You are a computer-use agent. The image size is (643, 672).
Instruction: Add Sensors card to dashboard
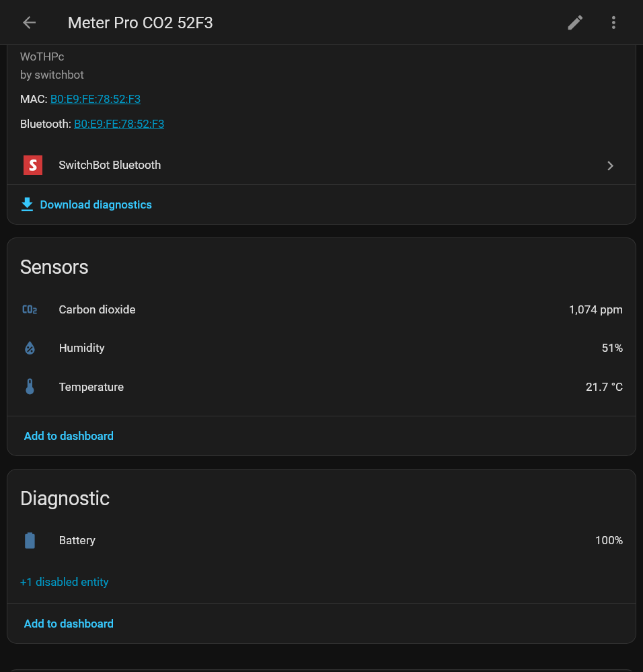[x=69, y=436]
